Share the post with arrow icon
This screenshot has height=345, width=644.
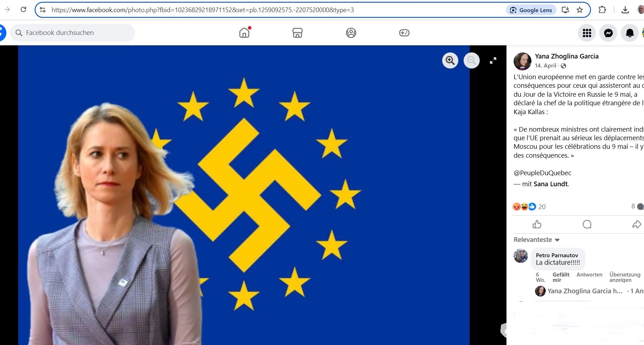pyautogui.click(x=637, y=224)
